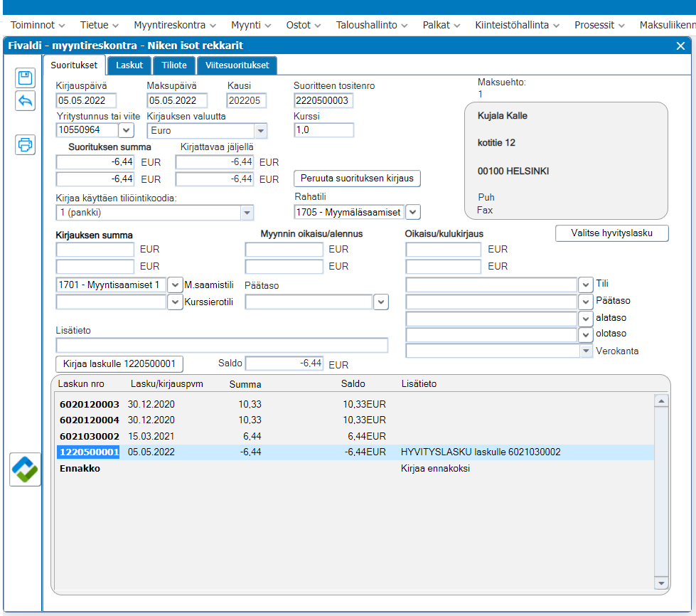Select invoice row 6020120004

point(355,420)
